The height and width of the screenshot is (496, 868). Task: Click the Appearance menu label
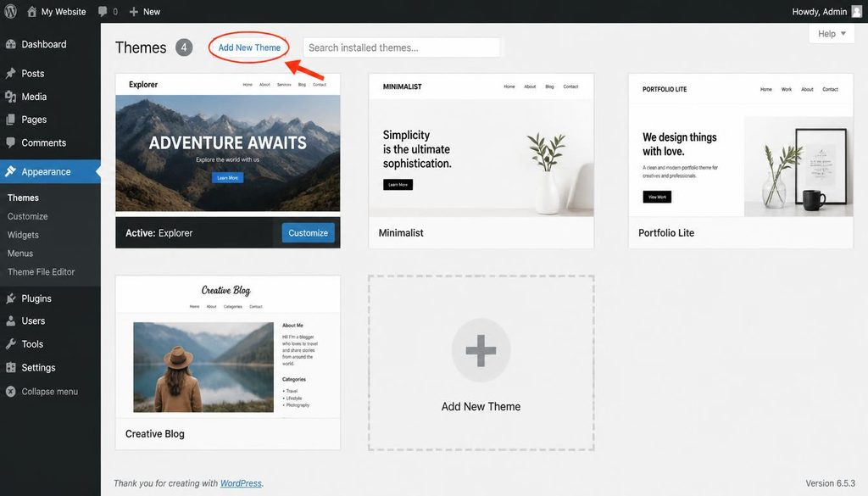tap(46, 171)
